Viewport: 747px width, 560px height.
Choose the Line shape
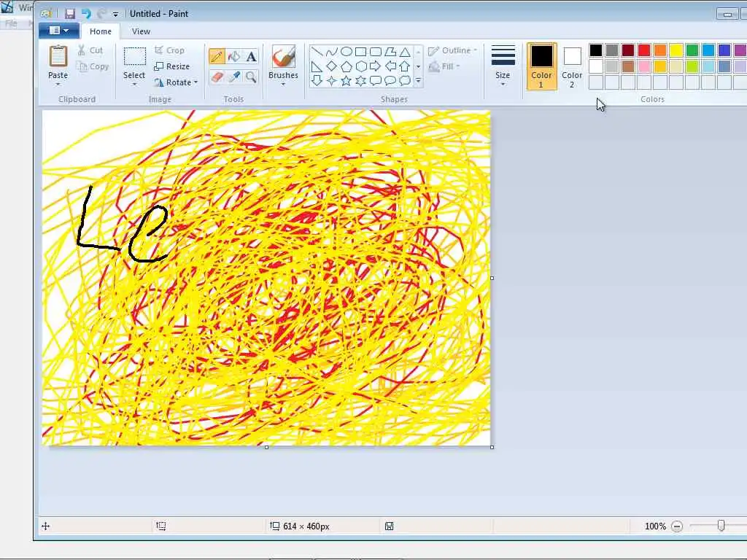coord(317,52)
